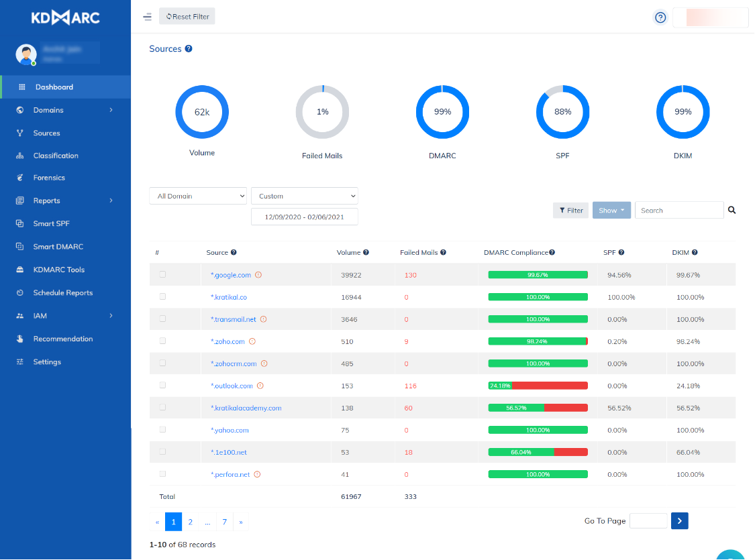
Task: Open the help question-mark icon in header
Action: [660, 17]
